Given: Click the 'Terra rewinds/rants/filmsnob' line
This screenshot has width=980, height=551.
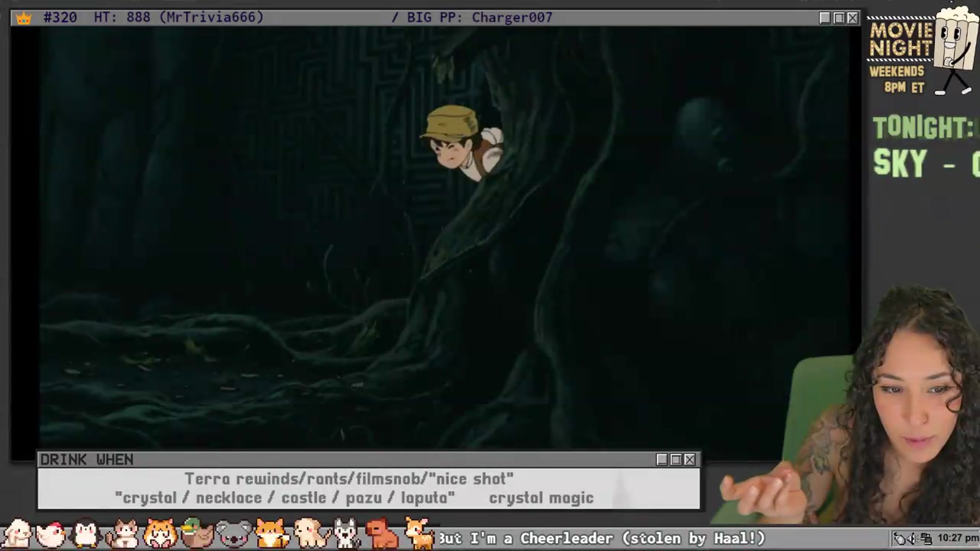Looking at the screenshot, I should (x=349, y=479).
